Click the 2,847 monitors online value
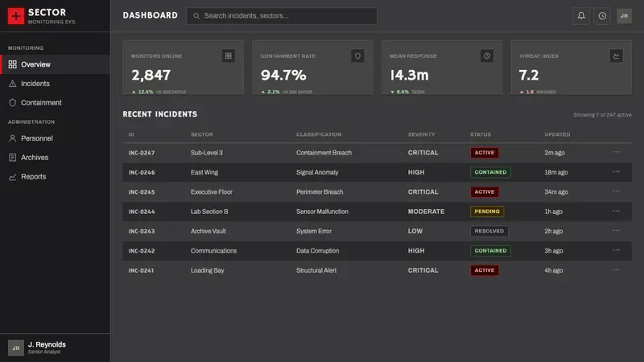This screenshot has width=644, height=362. (x=151, y=75)
